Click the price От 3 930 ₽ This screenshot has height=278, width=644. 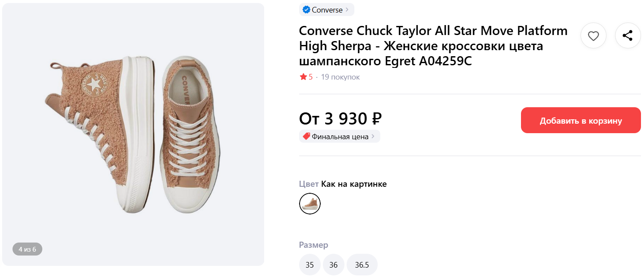point(340,118)
